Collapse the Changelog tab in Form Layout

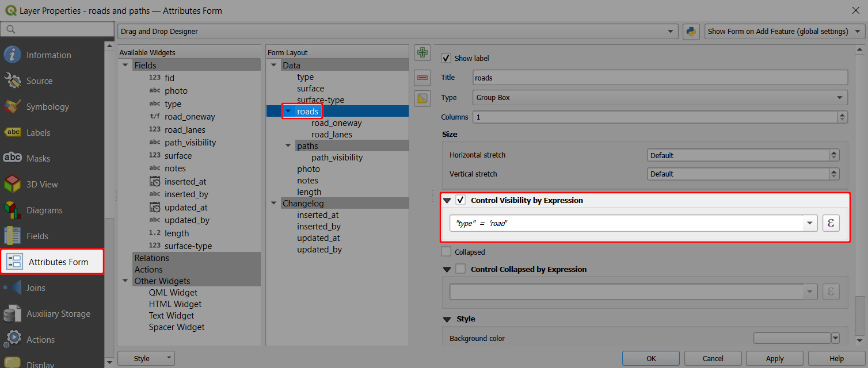coord(273,204)
